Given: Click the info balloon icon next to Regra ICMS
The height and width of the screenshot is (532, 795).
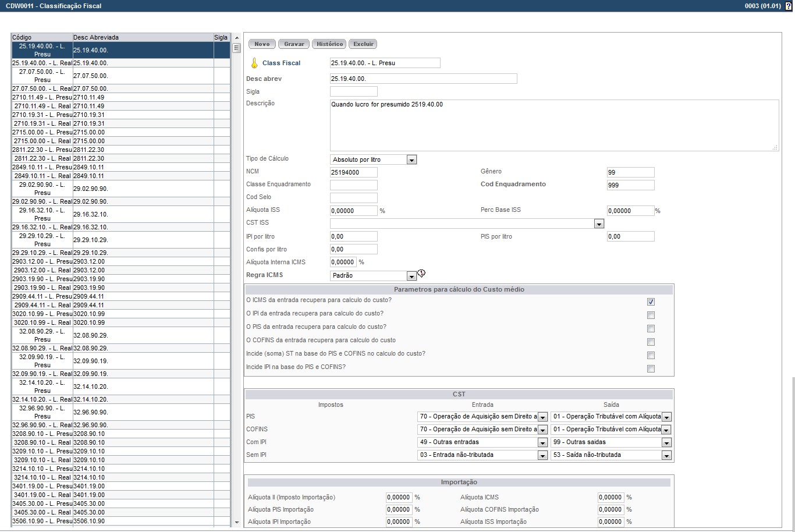Looking at the screenshot, I should 421,274.
